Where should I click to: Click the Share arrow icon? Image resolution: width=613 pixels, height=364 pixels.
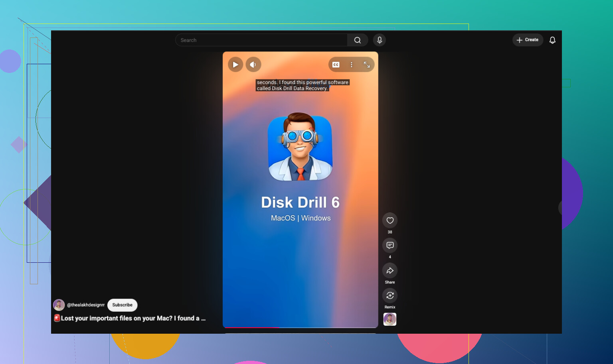[390, 271]
